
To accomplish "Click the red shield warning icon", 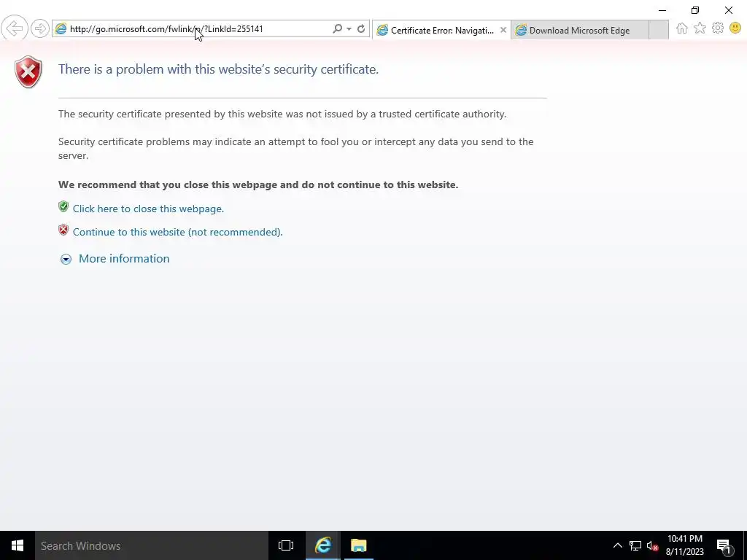I will click(28, 72).
